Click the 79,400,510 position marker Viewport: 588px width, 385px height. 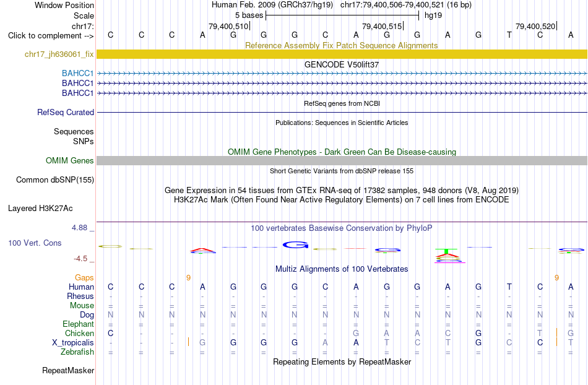(228, 26)
